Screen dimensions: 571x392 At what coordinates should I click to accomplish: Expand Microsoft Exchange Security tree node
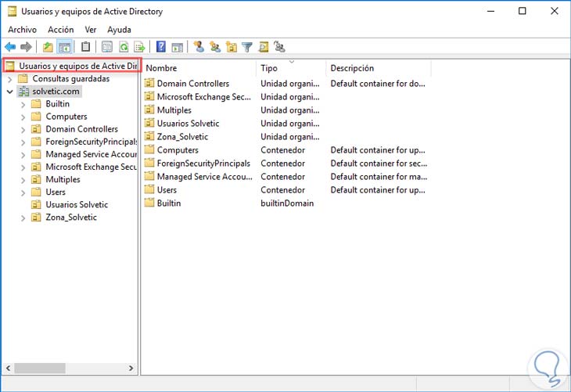pyautogui.click(x=23, y=167)
